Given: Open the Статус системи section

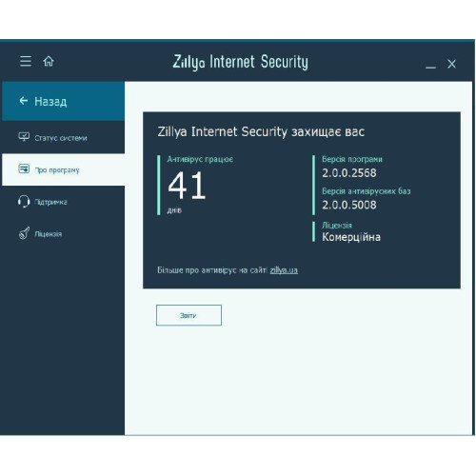Looking at the screenshot, I should [63, 137].
